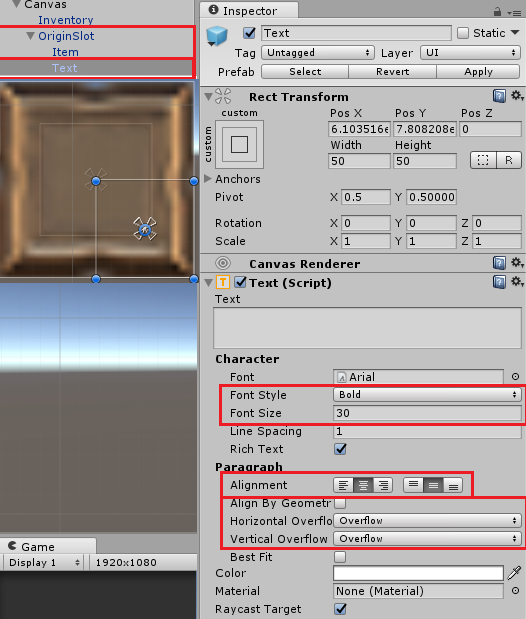Collapse the OriginSlot hierarchy node
The height and width of the screenshot is (619, 526).
click(30, 36)
